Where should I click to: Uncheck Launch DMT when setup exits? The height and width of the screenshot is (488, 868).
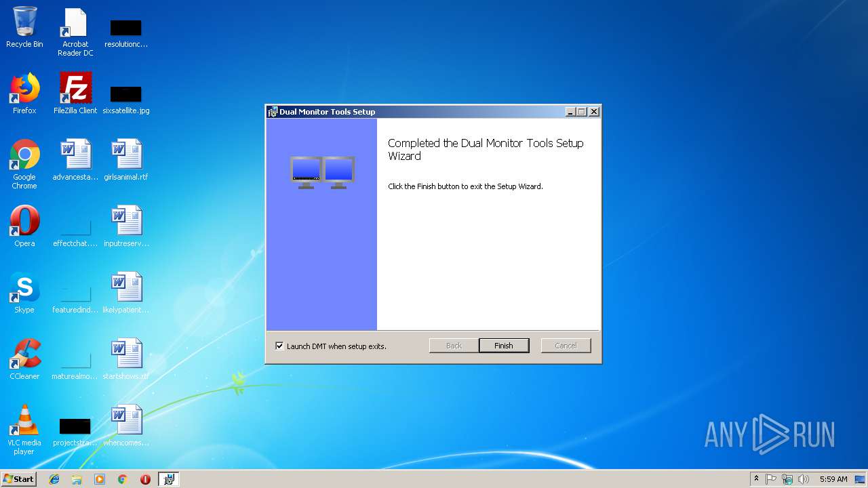coord(279,346)
